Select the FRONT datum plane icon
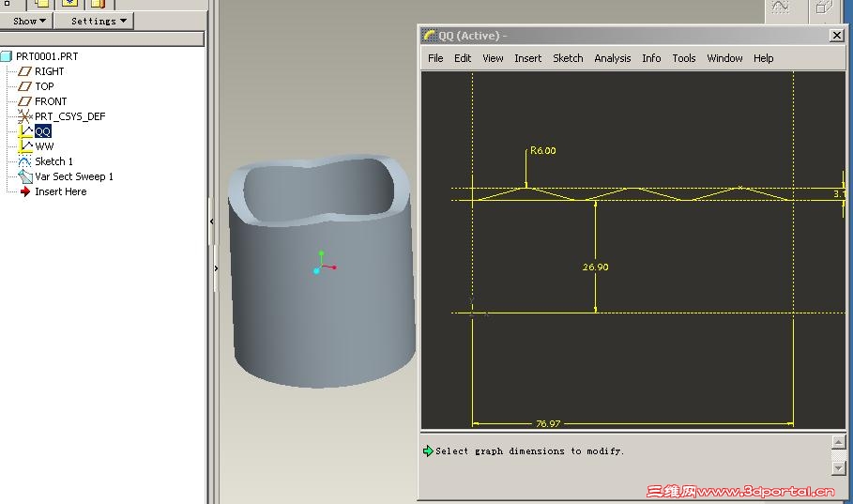 pos(24,101)
